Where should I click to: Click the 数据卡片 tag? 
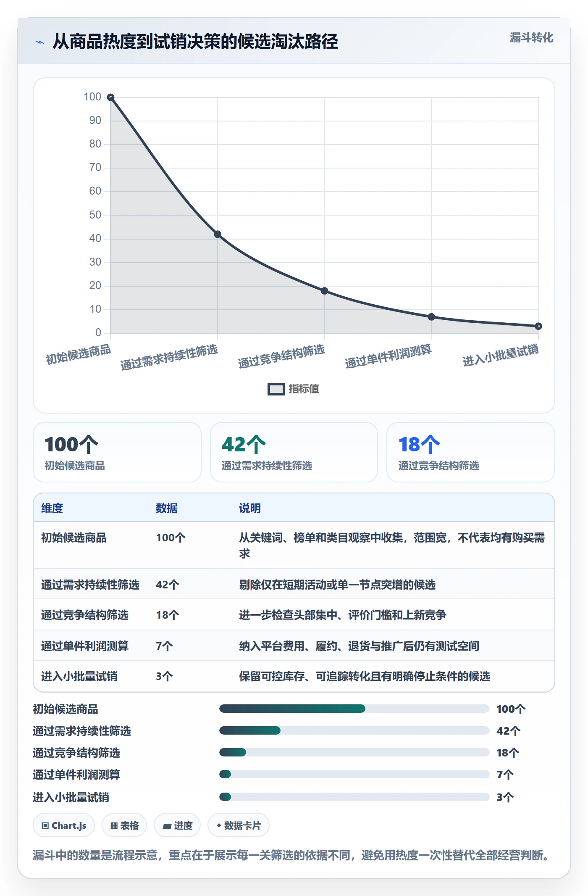(239, 825)
